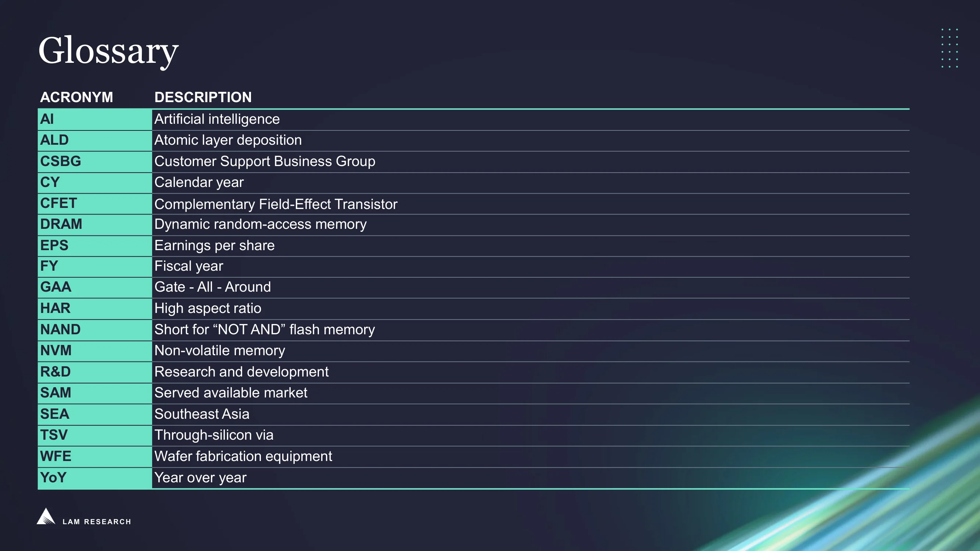Select the R&D acronym cell
This screenshot has height=551, width=980.
tap(95, 372)
